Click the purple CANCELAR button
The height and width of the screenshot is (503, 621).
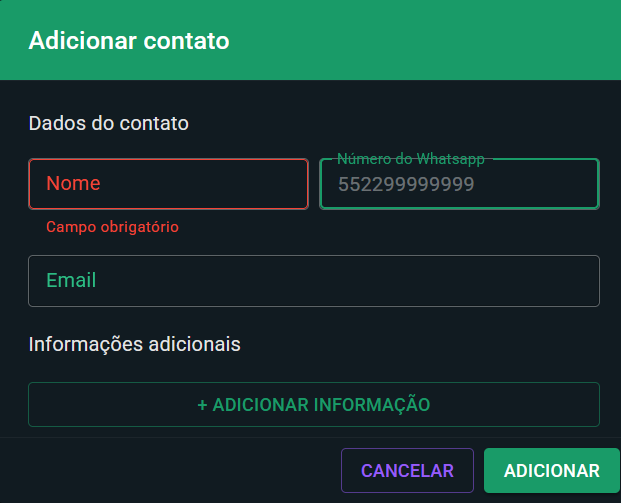tap(407, 471)
